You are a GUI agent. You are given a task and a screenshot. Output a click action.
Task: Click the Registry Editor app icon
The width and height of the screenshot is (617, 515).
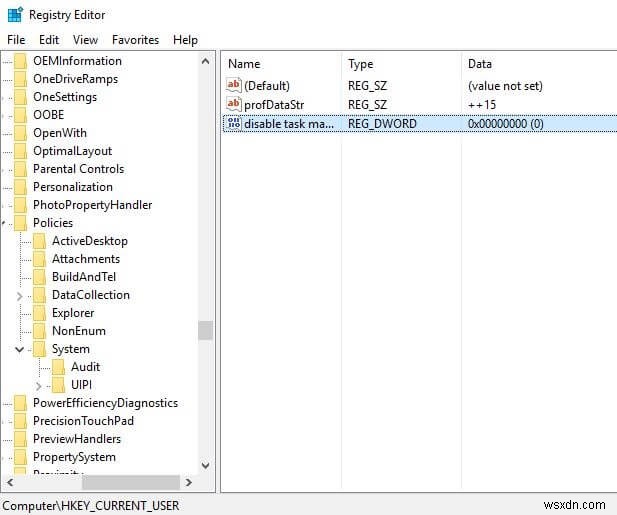coord(15,15)
